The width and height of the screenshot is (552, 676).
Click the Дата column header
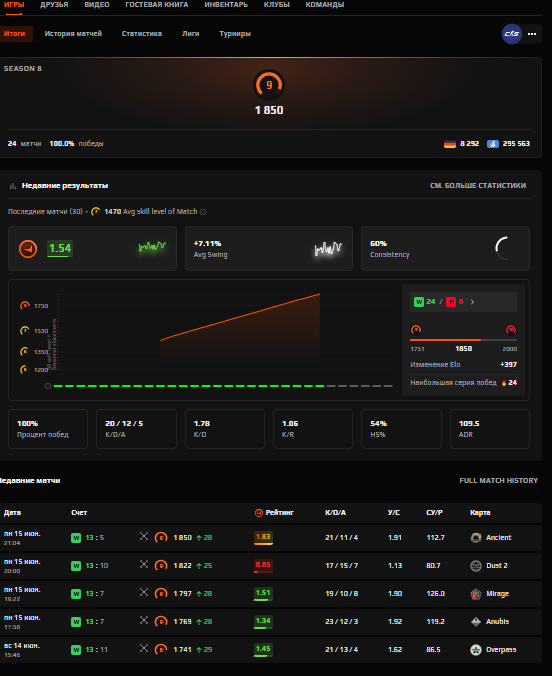point(13,513)
